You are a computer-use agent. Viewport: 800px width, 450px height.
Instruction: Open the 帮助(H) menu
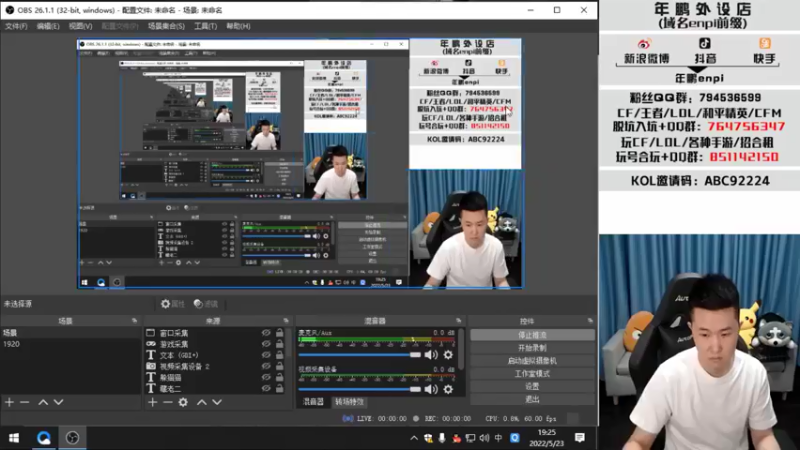[x=238, y=26]
